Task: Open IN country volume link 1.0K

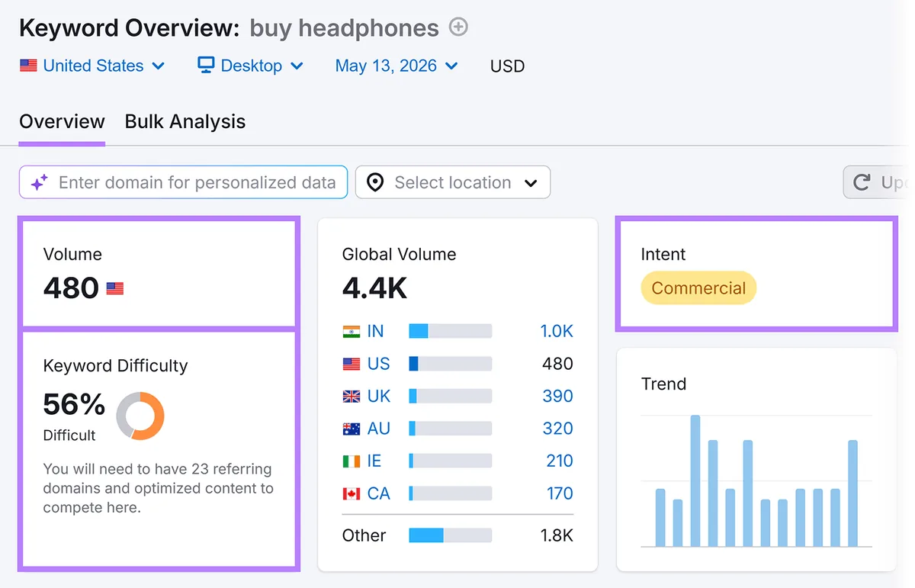Action: (557, 331)
